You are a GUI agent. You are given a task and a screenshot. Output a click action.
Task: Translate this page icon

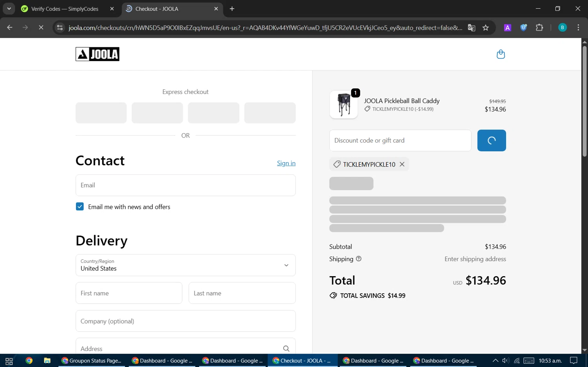(472, 27)
